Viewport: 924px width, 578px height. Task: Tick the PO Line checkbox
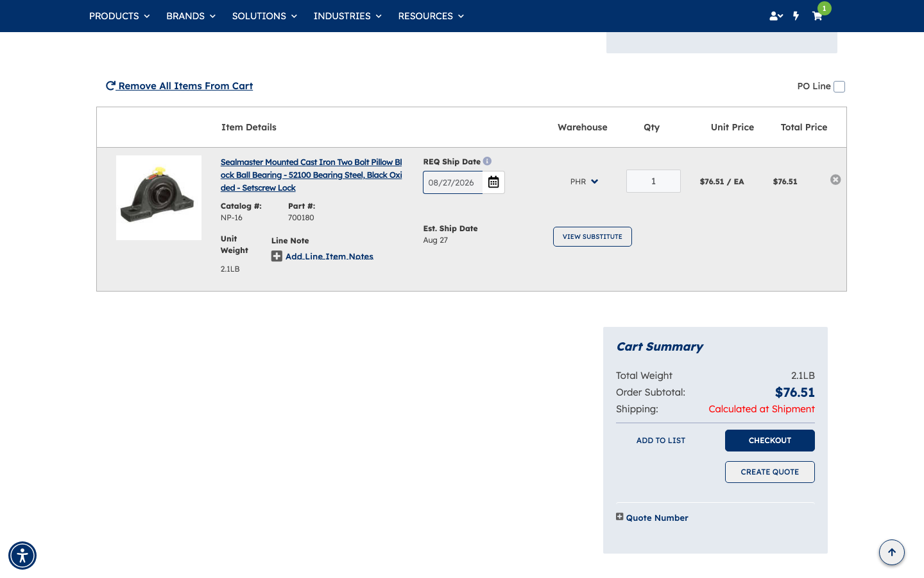click(839, 87)
